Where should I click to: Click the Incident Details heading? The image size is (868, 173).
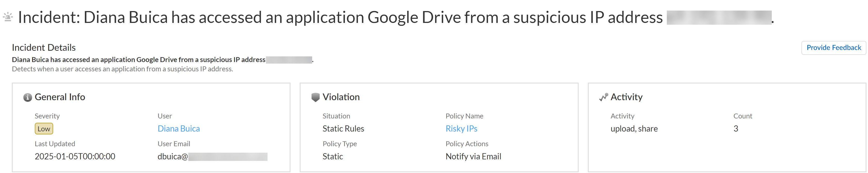coord(44,47)
